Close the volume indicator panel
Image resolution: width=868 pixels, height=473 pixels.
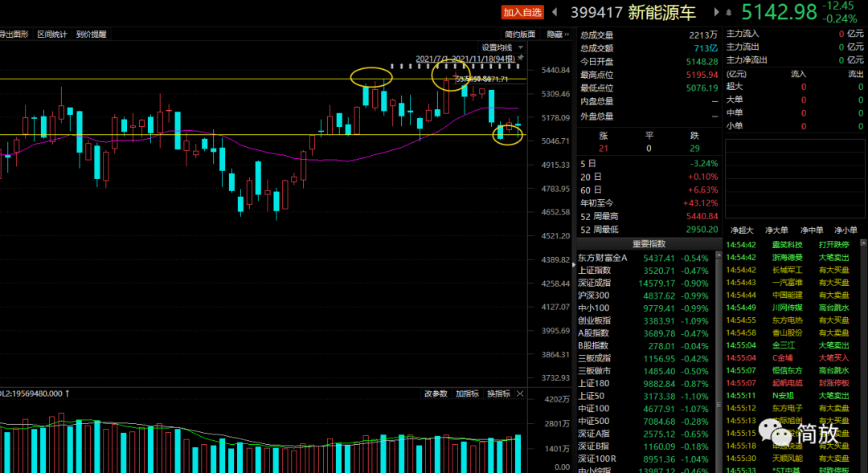tap(520, 393)
